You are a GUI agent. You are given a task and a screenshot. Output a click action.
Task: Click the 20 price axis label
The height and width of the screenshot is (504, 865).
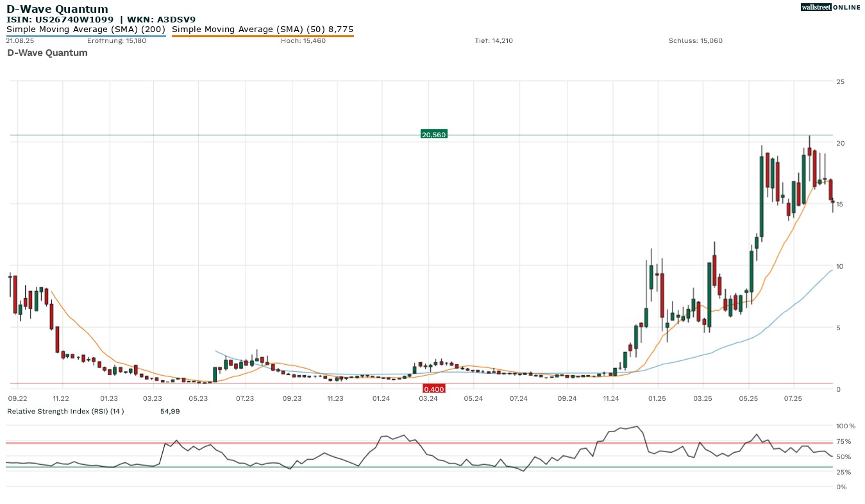[840, 143]
